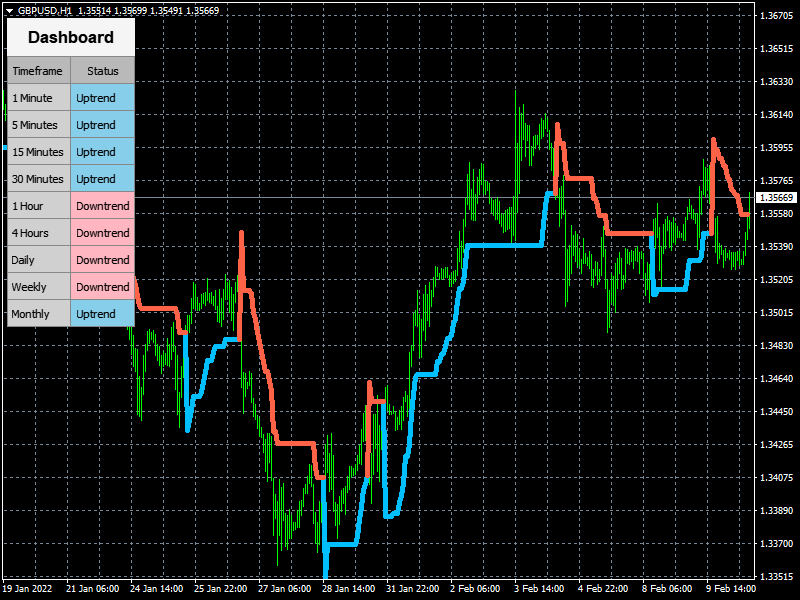Select the 1 Hour timeframe cell

(x=38, y=206)
